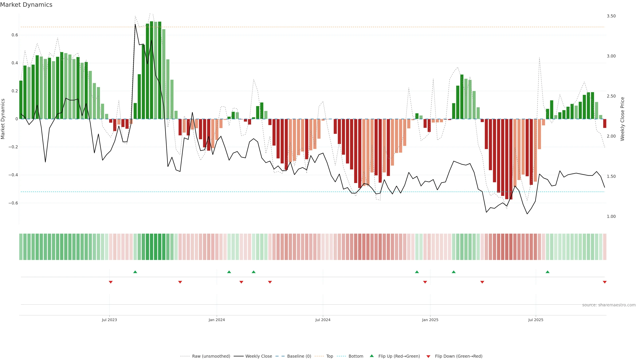Image resolution: width=644 pixels, height=362 pixels.
Task: Click the Raw (unsmoothed) legend entry
Action: [211, 356]
